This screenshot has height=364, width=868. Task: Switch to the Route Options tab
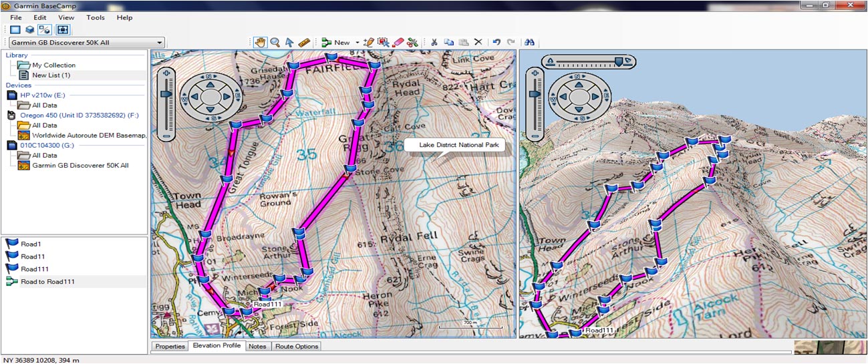tap(297, 346)
